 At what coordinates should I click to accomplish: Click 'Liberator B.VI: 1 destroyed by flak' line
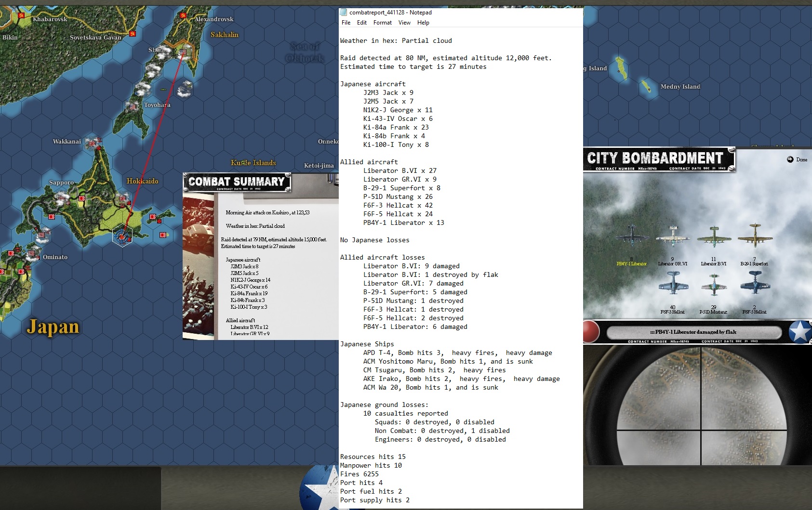tap(431, 275)
